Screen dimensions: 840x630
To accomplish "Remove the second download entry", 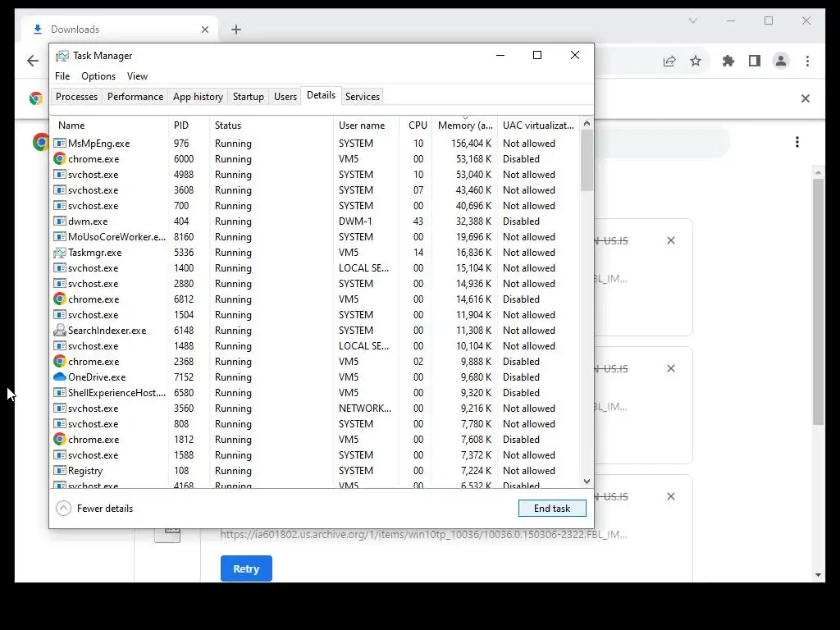I will coord(671,368).
